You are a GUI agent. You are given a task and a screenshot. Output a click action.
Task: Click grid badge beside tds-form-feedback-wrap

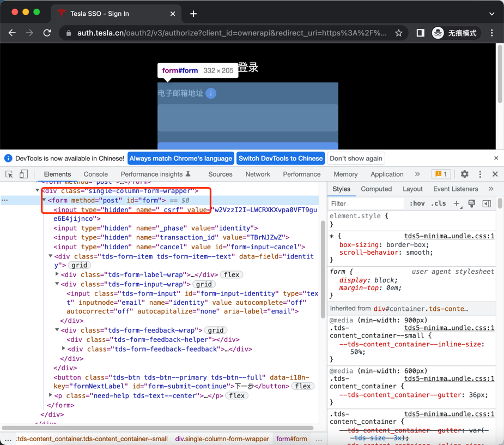[216, 330]
